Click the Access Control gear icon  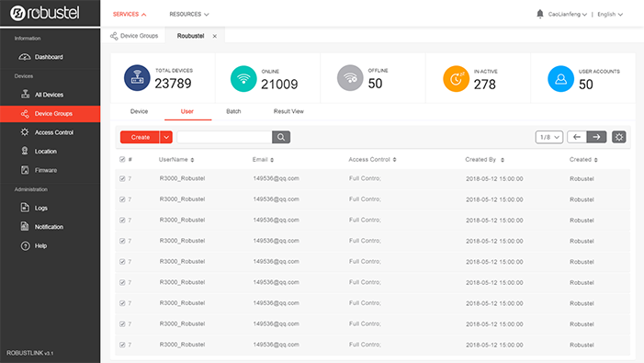25,132
